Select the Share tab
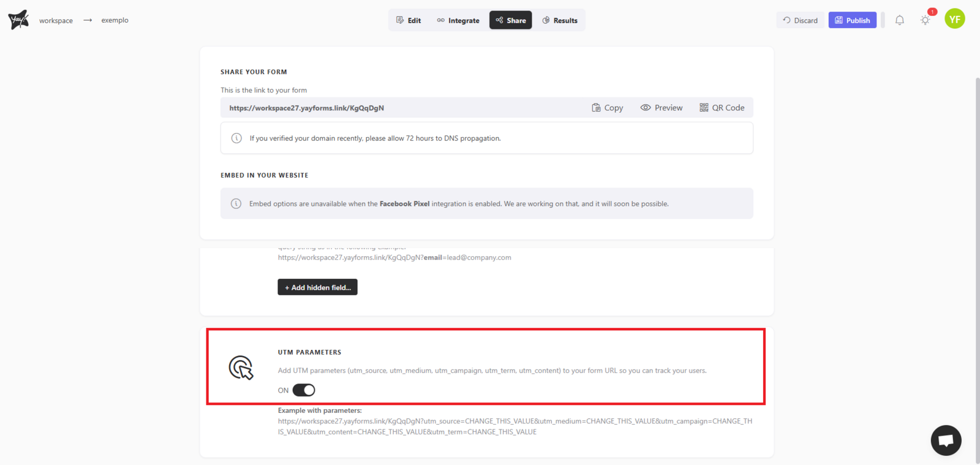Screen dimensions: 980x465 coord(511,20)
